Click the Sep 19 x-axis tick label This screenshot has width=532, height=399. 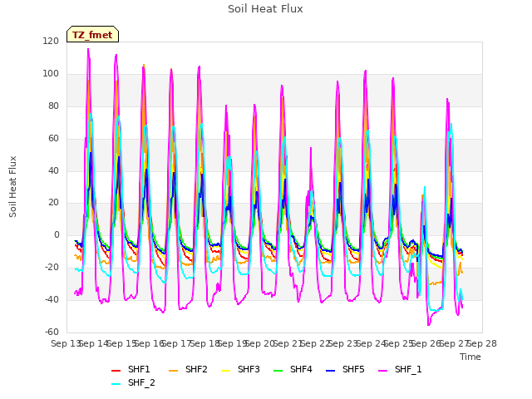point(233,343)
